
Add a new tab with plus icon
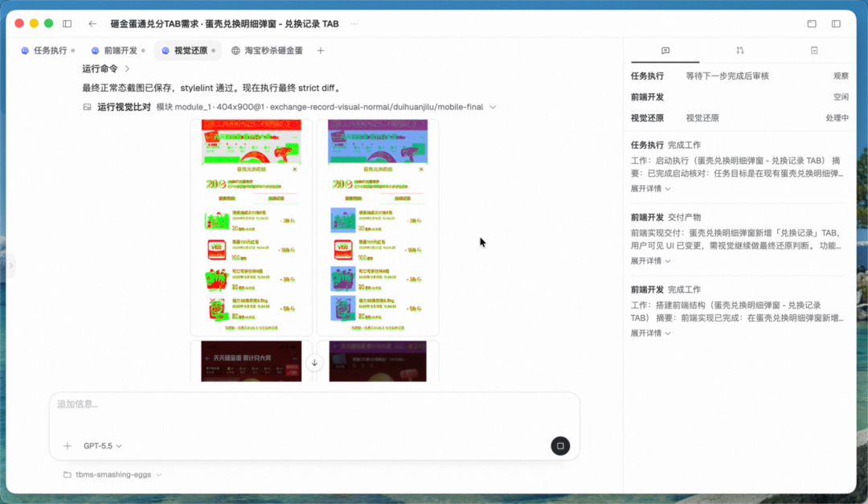[x=321, y=51]
